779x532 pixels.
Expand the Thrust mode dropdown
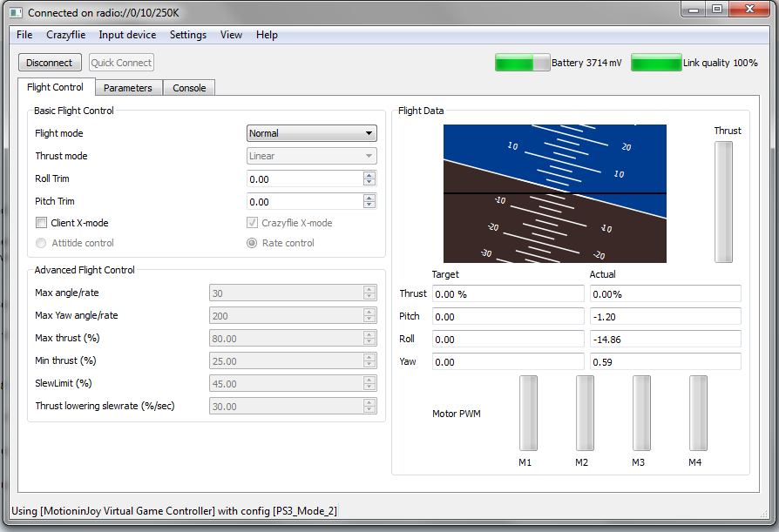tap(311, 156)
